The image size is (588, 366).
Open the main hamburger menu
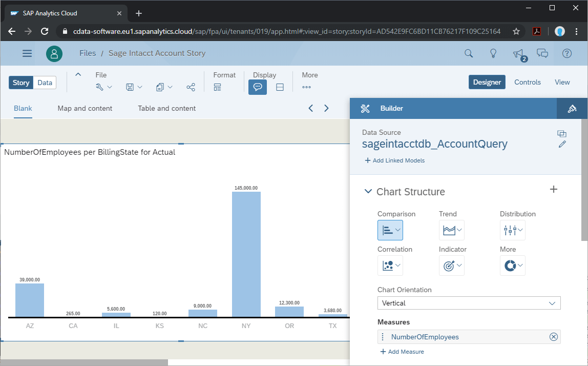pyautogui.click(x=27, y=53)
